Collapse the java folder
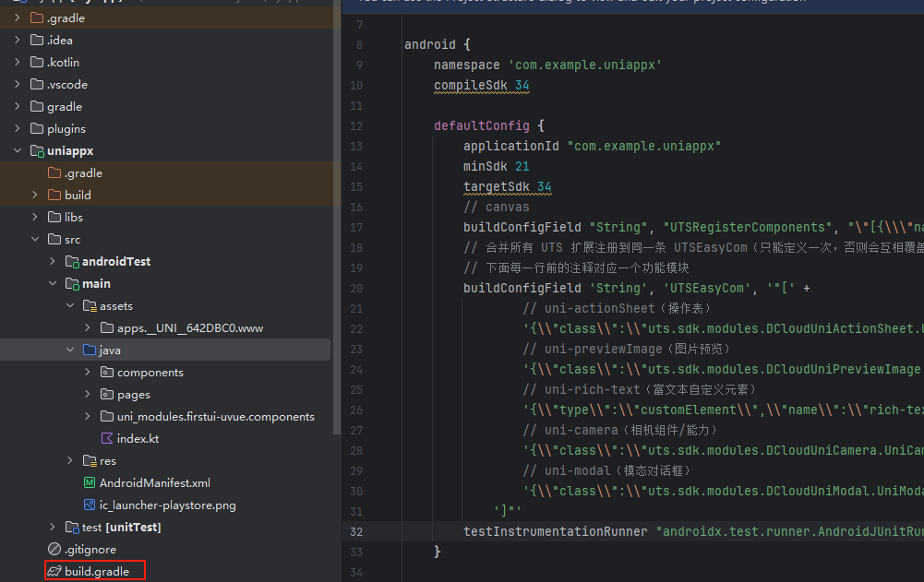The image size is (924, 582). point(70,350)
